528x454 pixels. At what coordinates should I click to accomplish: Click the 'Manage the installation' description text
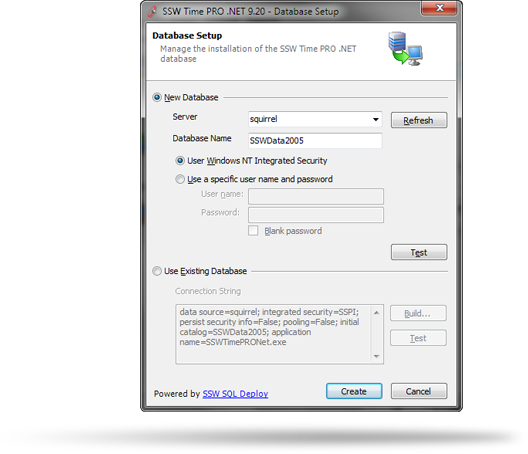coord(258,54)
